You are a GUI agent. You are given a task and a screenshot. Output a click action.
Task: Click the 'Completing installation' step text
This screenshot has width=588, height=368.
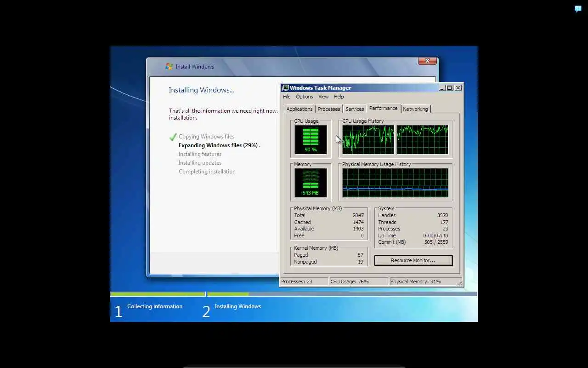click(207, 172)
